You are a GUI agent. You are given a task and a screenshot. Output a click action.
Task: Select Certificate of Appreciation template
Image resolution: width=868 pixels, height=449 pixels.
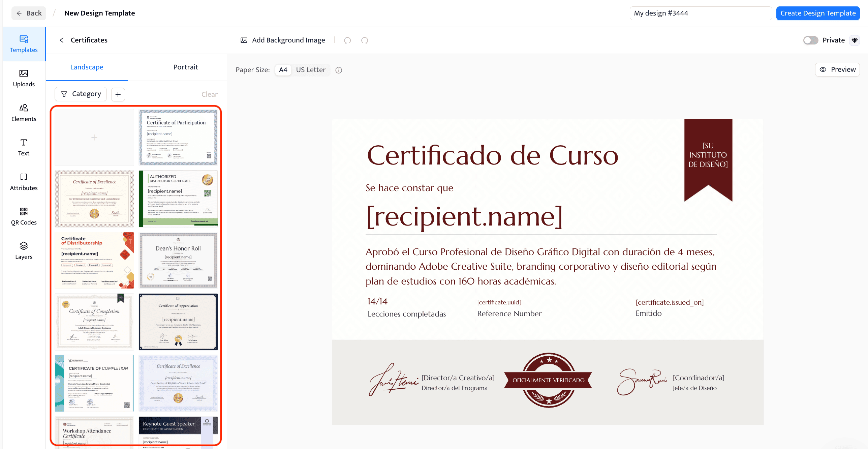pyautogui.click(x=178, y=322)
